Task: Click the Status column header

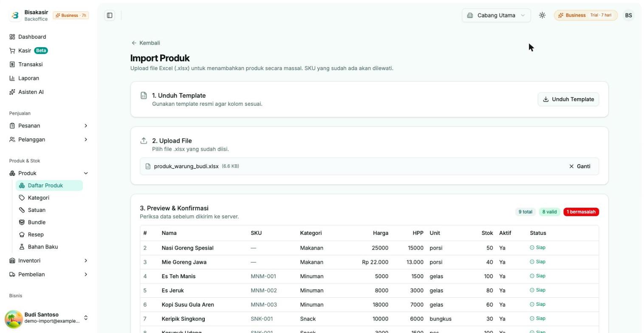Action: click(x=538, y=233)
